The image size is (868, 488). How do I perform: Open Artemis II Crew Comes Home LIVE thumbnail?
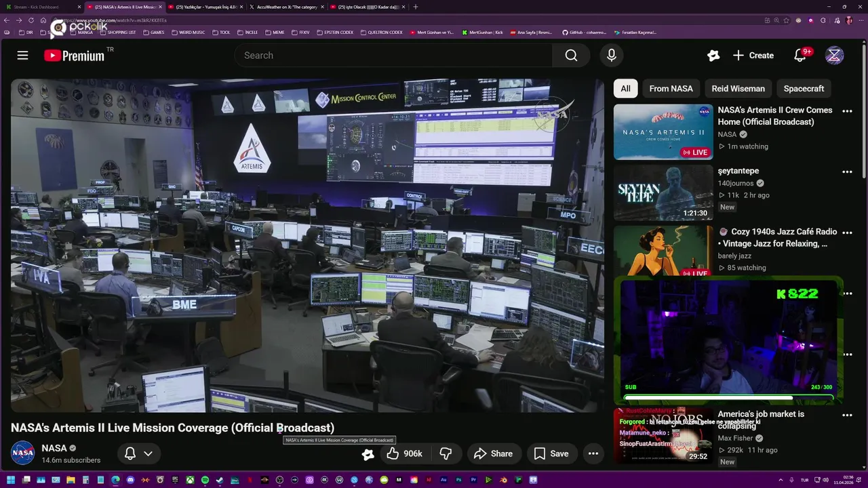[x=663, y=132]
